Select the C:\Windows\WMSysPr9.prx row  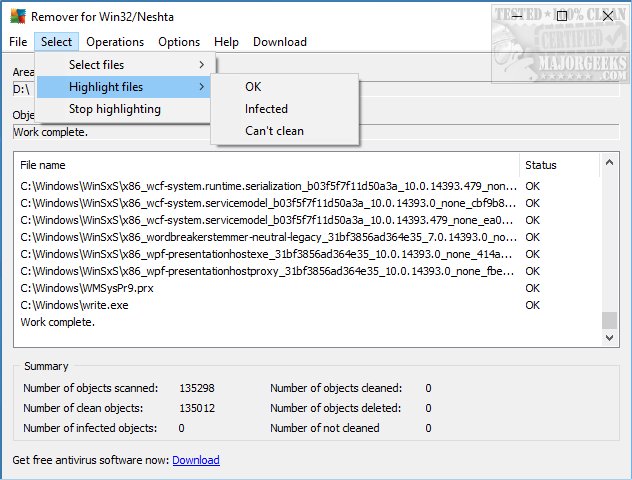point(309,289)
